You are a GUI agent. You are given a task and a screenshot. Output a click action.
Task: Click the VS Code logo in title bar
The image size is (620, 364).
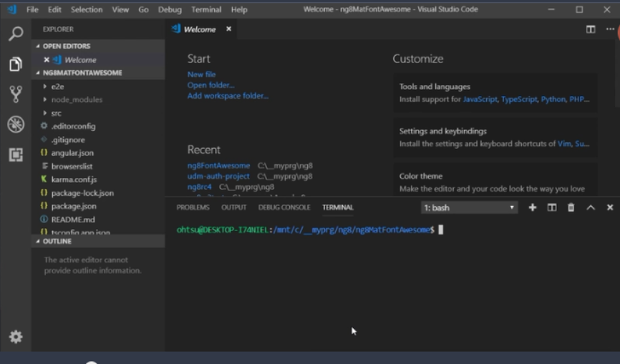click(12, 9)
